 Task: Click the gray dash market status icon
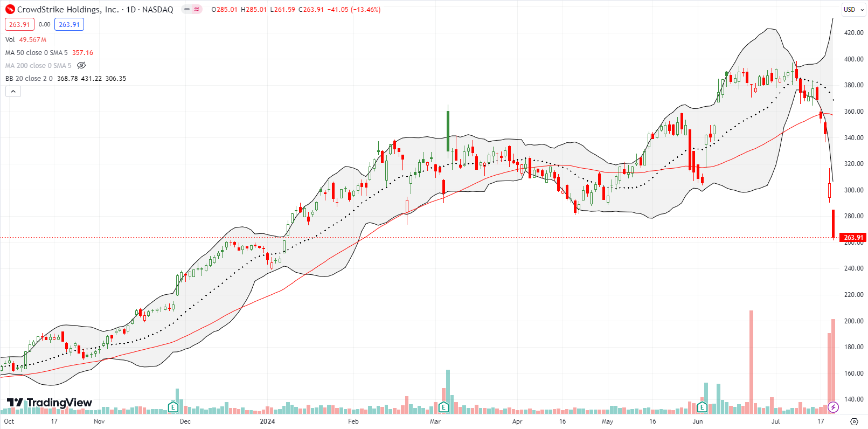[x=186, y=9]
